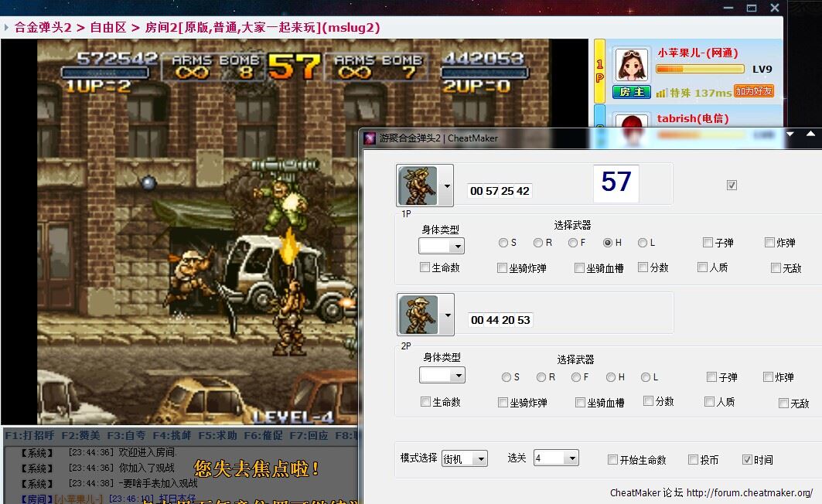Uncheck the 时间 time checkbox

pyautogui.click(x=747, y=459)
